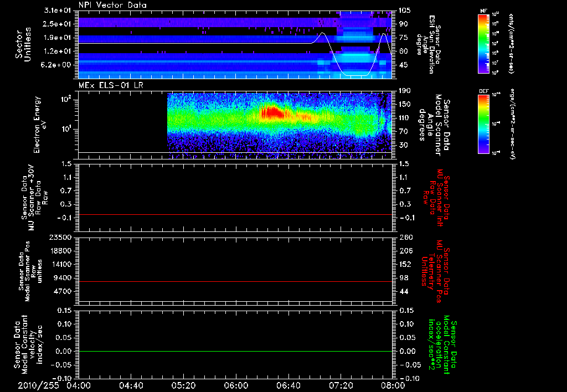The image size is (567, 392).
Task: Click the 'DEF' label above the color bar
Action: pos(484,91)
